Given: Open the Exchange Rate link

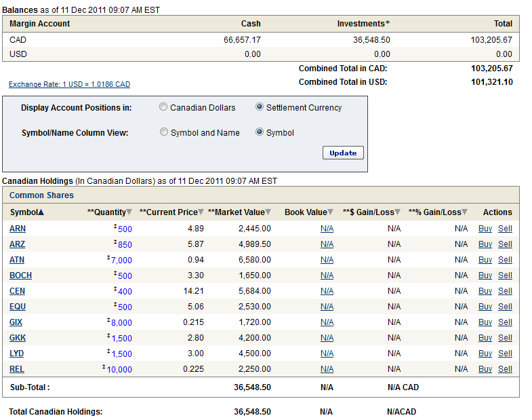Looking at the screenshot, I should [x=69, y=85].
